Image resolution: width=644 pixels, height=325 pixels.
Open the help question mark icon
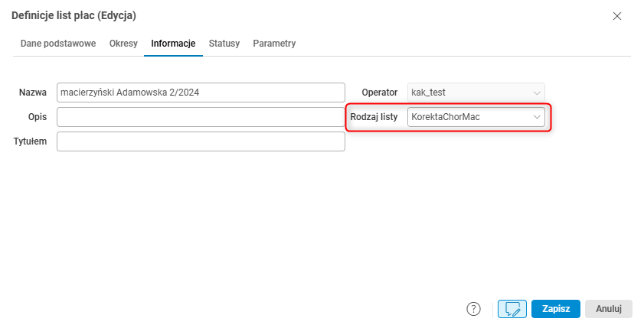coord(473,309)
